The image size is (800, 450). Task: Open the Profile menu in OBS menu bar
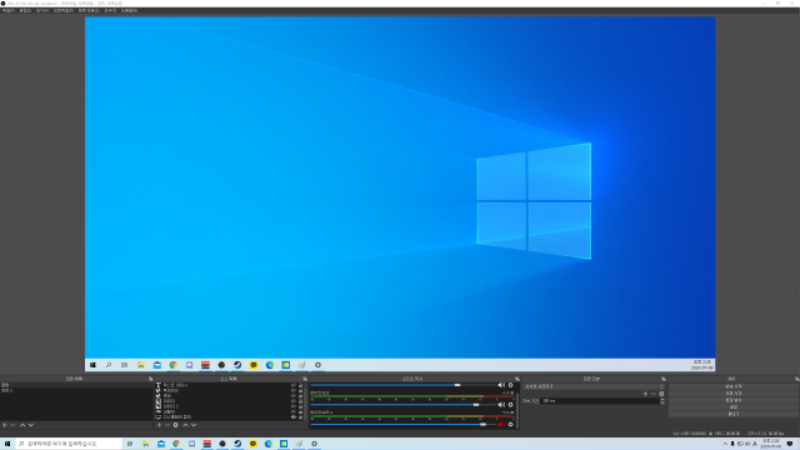[63, 10]
